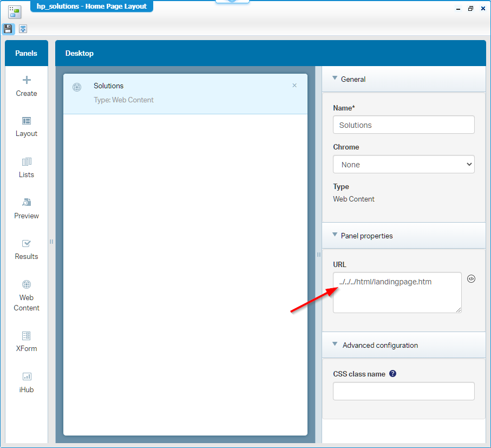Viewport: 491px width, 448px height.
Task: Open the Layout panel
Action: (27, 127)
